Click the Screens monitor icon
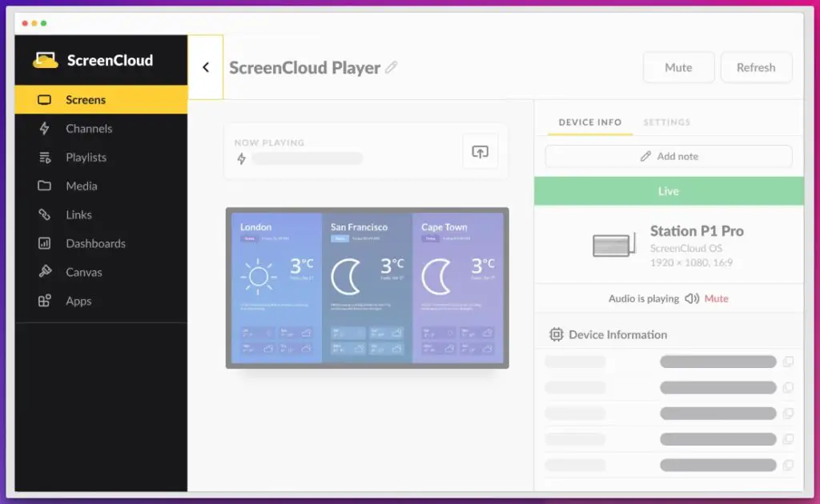Viewport: 820px width, 504px height. pyautogui.click(x=45, y=100)
